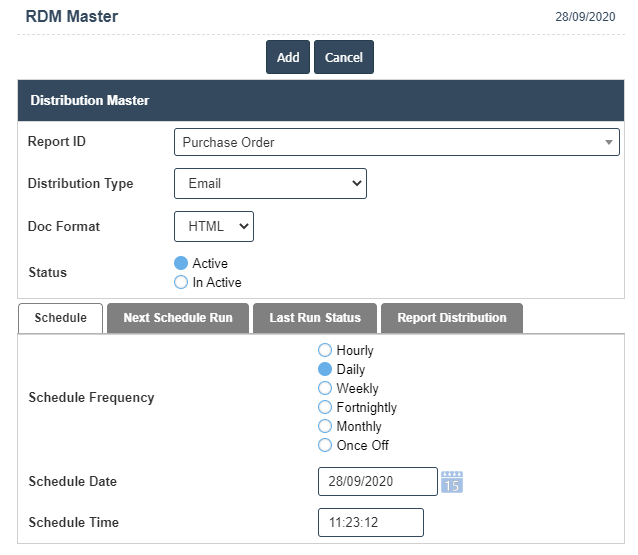Select the Once Off frequency option

[325, 445]
